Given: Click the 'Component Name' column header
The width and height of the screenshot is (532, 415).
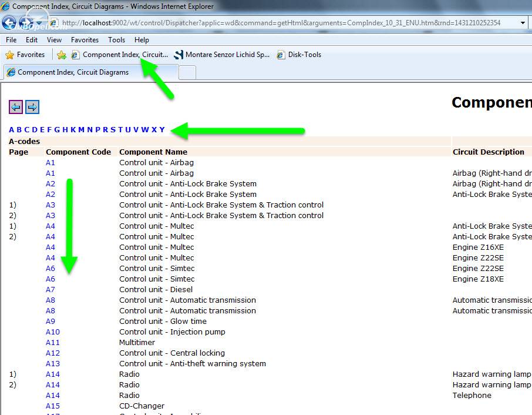Looking at the screenshot, I should pos(153,152).
